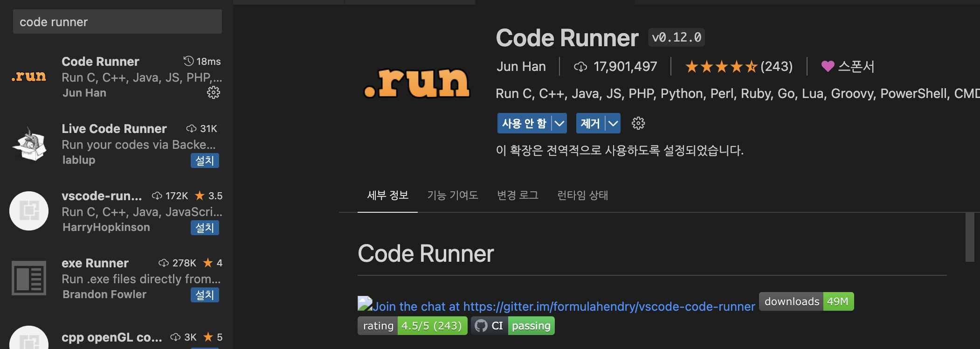
Task: Expand the 사용 안 함 dropdown arrow
Action: (559, 123)
